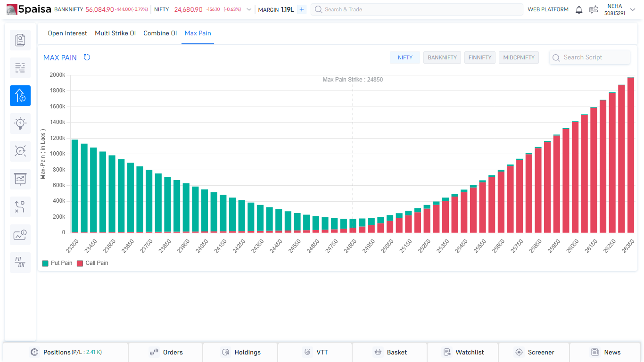Viewport: 644px width, 362px height.
Task: Select the highlighted rupee-arrow OI sidebar icon
Action: pyautogui.click(x=20, y=96)
